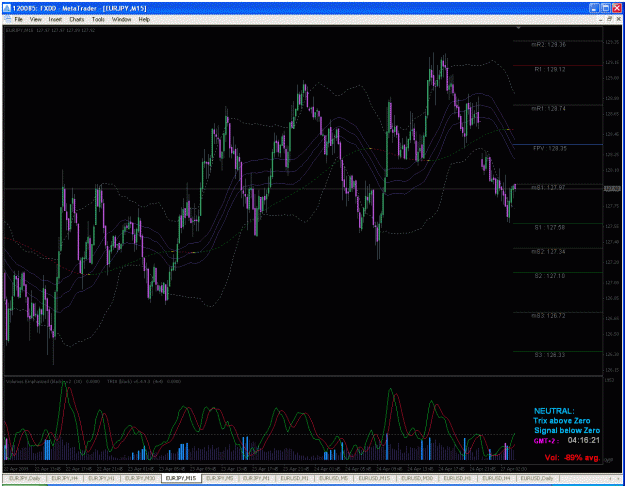Click the MetaTrader application icon in title bar
The width and height of the screenshot is (625, 486).
pos(6,8)
